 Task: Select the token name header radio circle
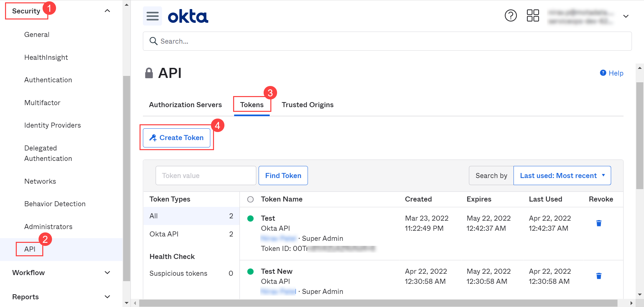tap(250, 199)
